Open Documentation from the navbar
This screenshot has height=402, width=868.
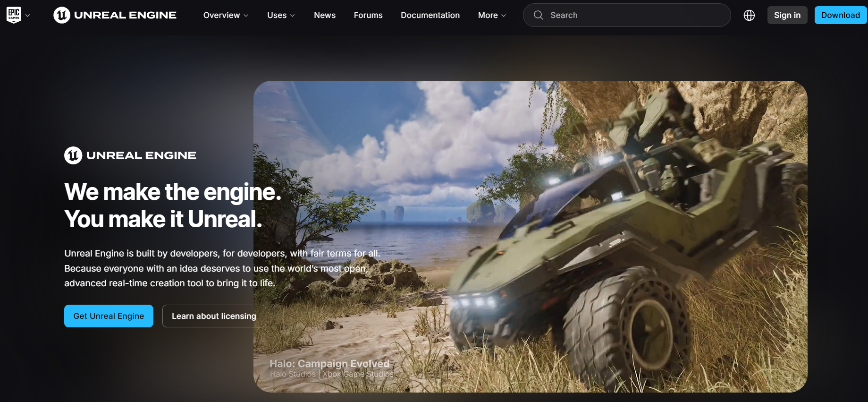point(430,15)
